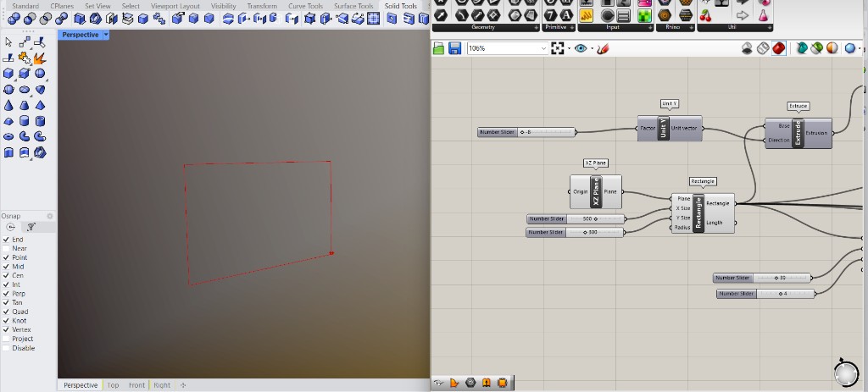Viewport: 868px width, 392px height.
Task: Click orange cursor icon in Grasshopper bottom bar
Action: point(454,383)
